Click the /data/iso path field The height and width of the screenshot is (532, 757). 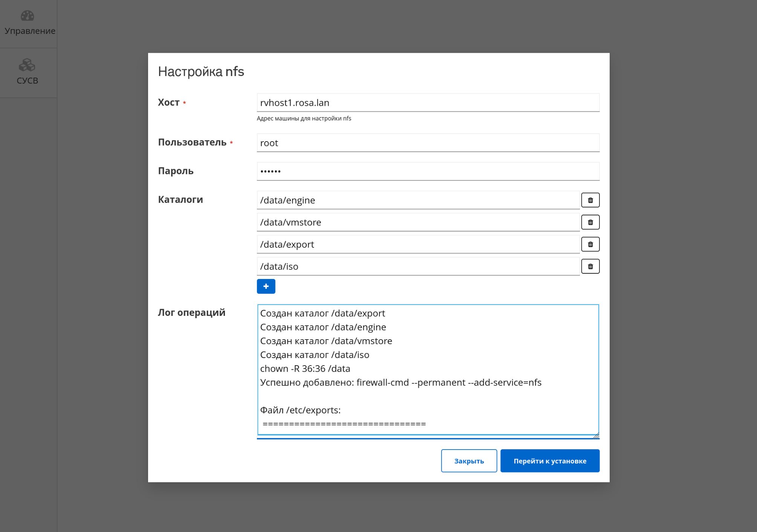click(x=417, y=267)
